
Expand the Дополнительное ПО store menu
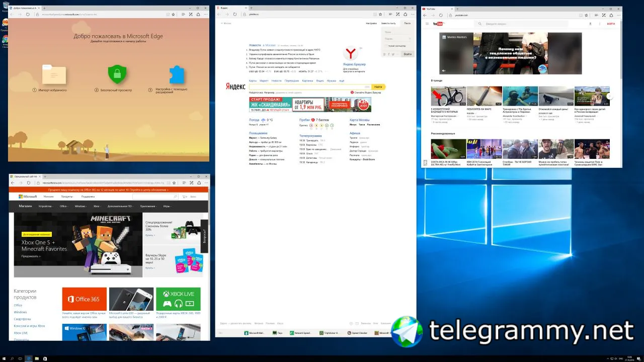[121, 206]
